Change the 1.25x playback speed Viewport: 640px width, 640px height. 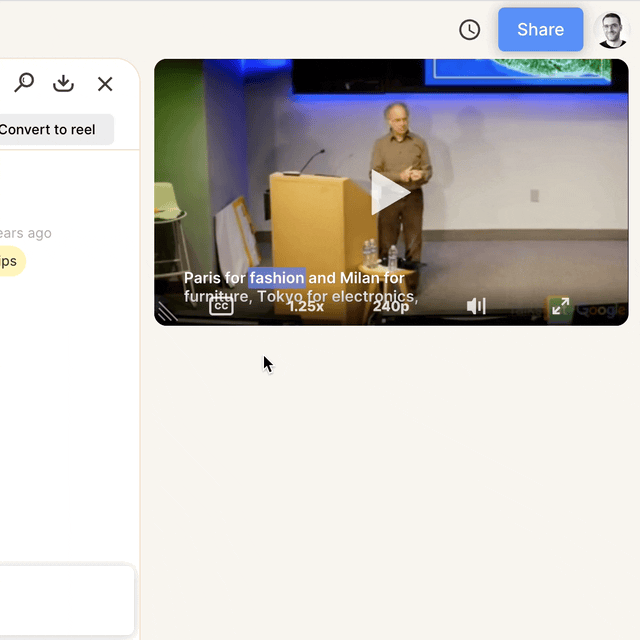click(306, 306)
